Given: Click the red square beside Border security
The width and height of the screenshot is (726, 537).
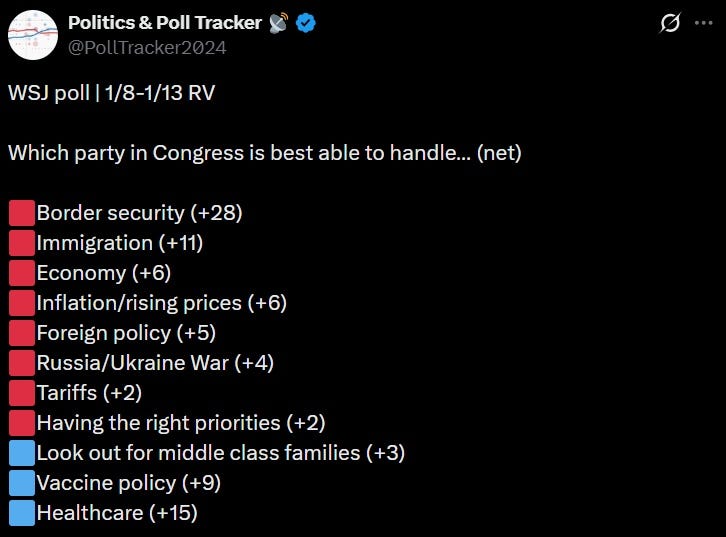Looking at the screenshot, I should click(x=22, y=213).
